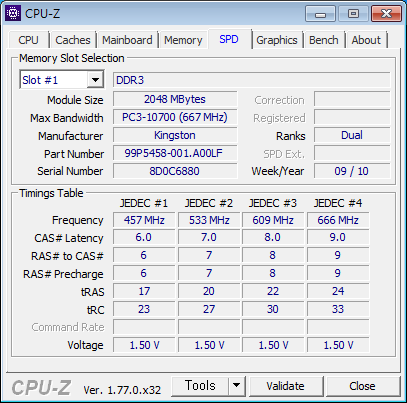Click the empty SPD Ext. field
The width and height of the screenshot is (407, 403).
click(352, 153)
